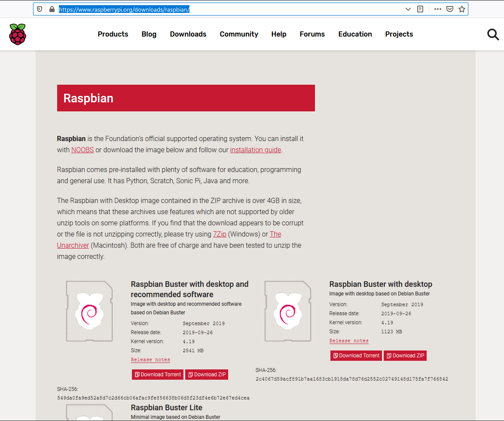Go to the Community section
The width and height of the screenshot is (504, 421).
[239, 34]
